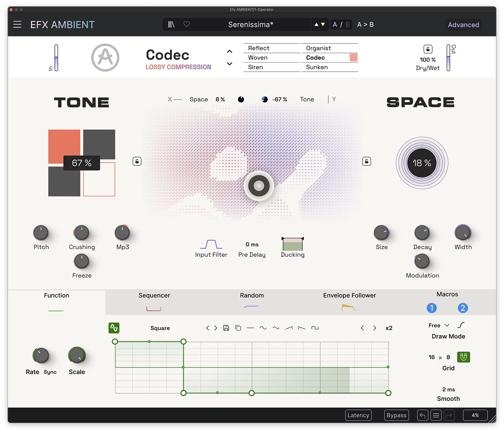Enable the grid magnet snap toggle

pyautogui.click(x=463, y=357)
